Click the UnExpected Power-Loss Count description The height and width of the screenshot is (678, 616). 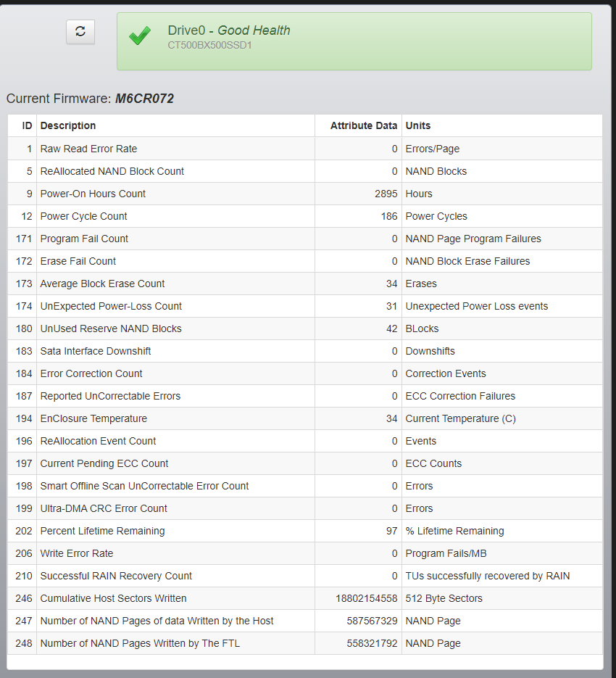(111, 306)
